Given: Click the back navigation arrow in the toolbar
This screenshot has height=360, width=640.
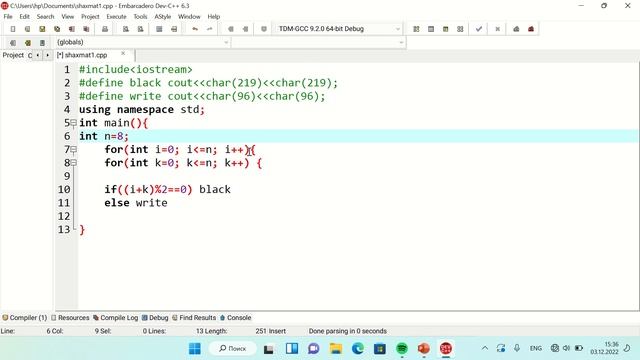Looking at the screenshot, I should (231, 29).
